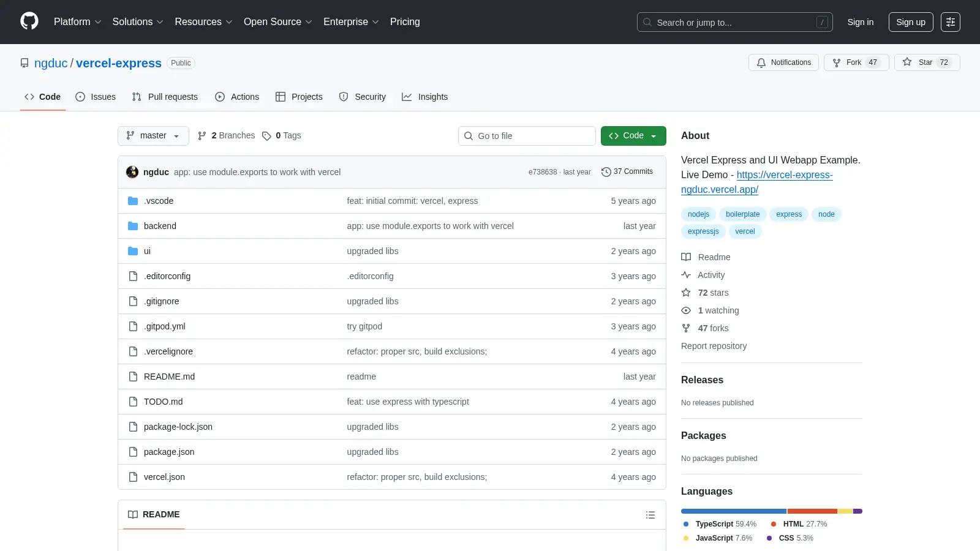Focus the Search or jump to field
980x551 pixels.
coord(735,22)
